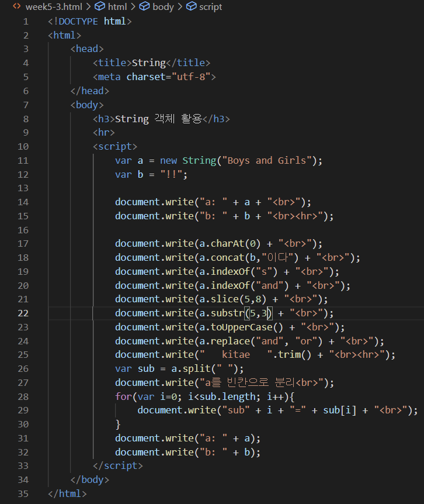Click the for keyword on line 28

pyautogui.click(x=123, y=397)
